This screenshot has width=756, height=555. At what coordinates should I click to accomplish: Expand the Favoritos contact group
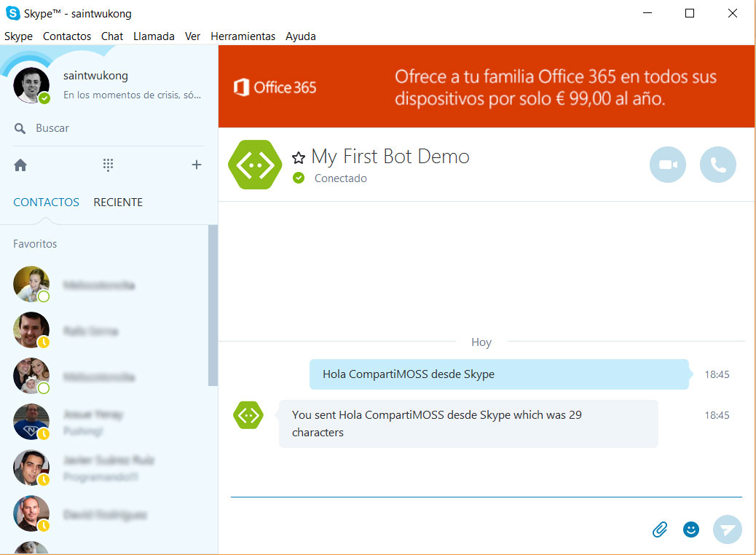click(x=34, y=243)
